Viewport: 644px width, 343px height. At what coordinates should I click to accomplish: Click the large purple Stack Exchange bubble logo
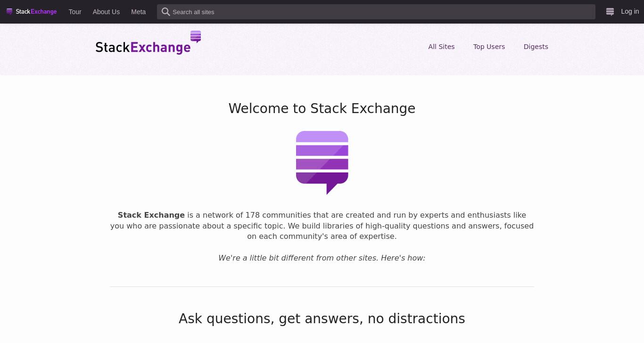322,163
